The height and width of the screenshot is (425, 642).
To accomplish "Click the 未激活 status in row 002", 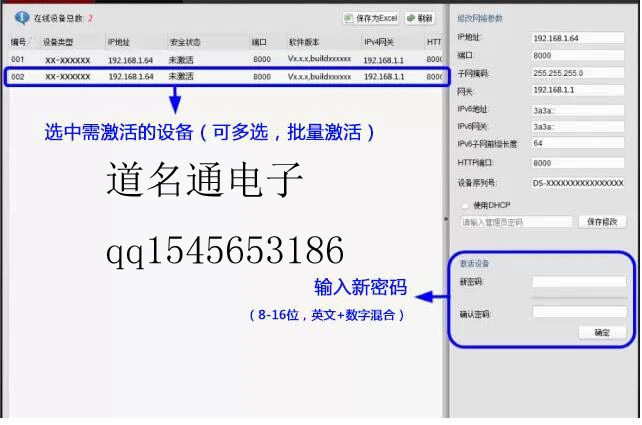I will pyautogui.click(x=181, y=76).
